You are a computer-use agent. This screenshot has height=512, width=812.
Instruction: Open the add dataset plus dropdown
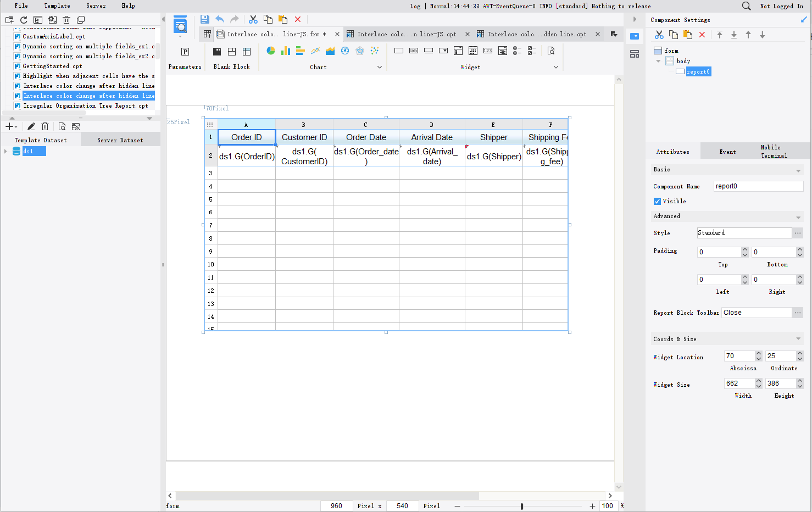point(12,126)
